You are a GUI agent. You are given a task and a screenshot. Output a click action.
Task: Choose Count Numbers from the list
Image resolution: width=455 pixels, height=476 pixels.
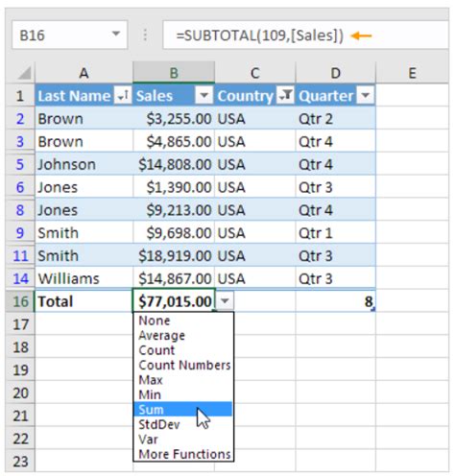183,365
